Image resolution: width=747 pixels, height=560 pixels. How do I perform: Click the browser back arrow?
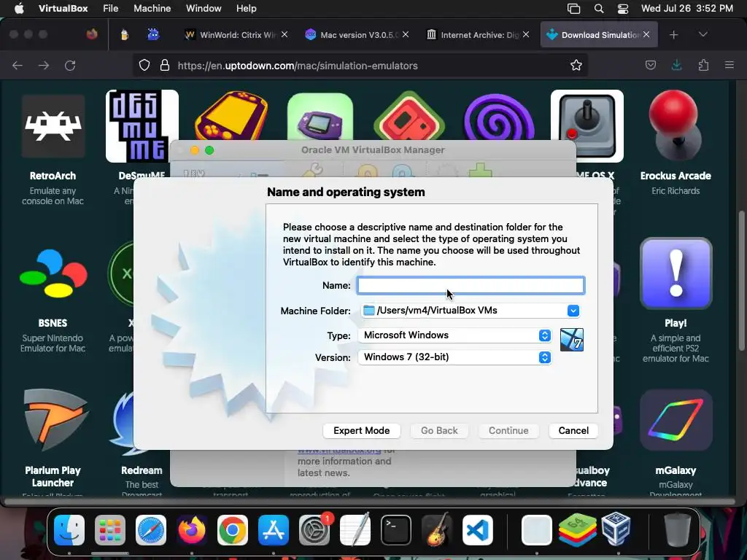18,65
